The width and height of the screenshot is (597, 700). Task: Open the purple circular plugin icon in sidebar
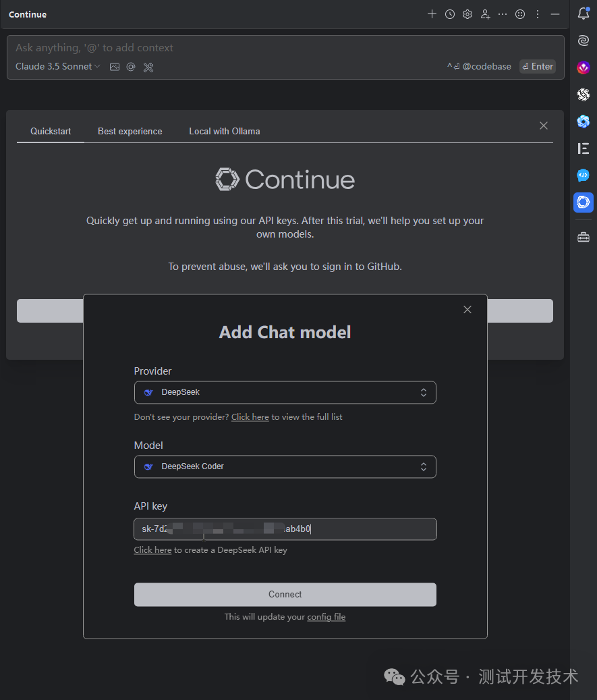583,68
